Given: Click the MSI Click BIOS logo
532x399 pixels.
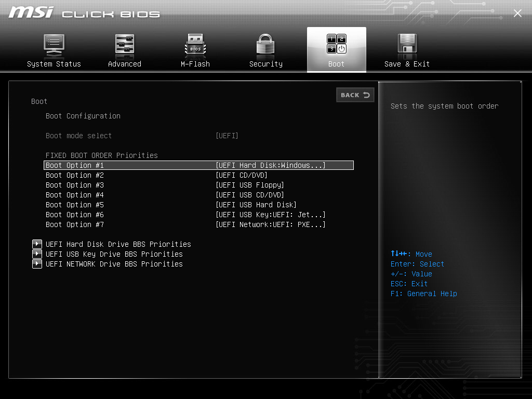Looking at the screenshot, I should (x=84, y=13).
